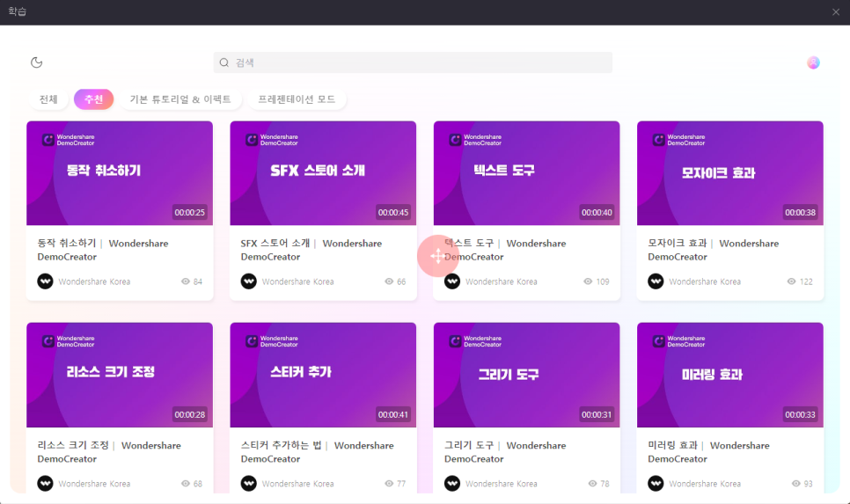Open the 그리기 도구 video thumbnail
The height and width of the screenshot is (504, 850).
coord(526,375)
